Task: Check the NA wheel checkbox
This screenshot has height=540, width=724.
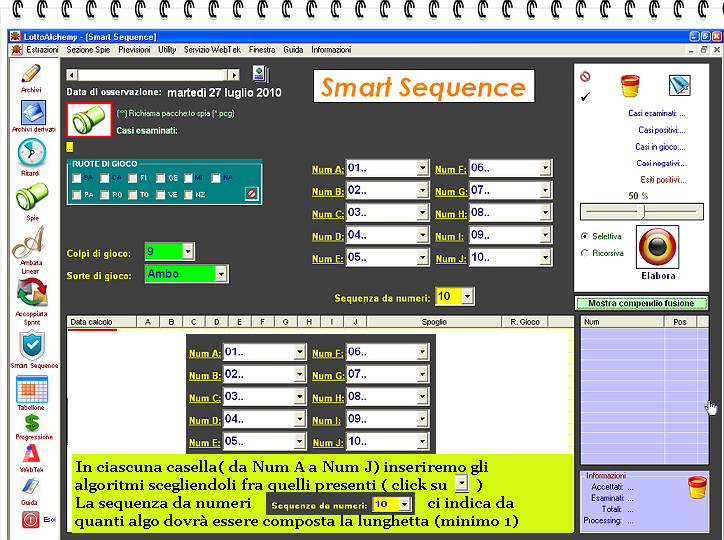Action: (x=216, y=178)
